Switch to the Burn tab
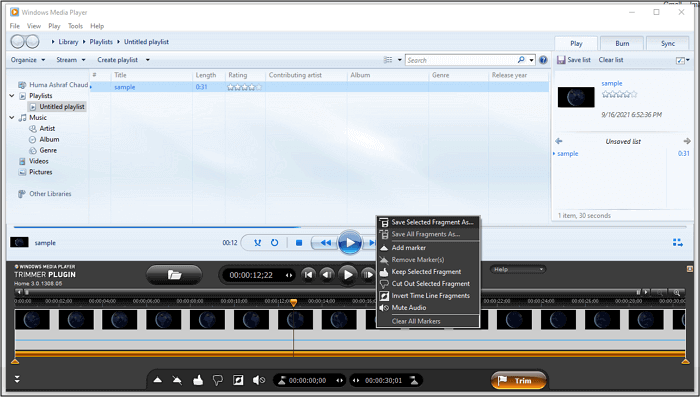Image resolution: width=700 pixels, height=397 pixels. 622,43
